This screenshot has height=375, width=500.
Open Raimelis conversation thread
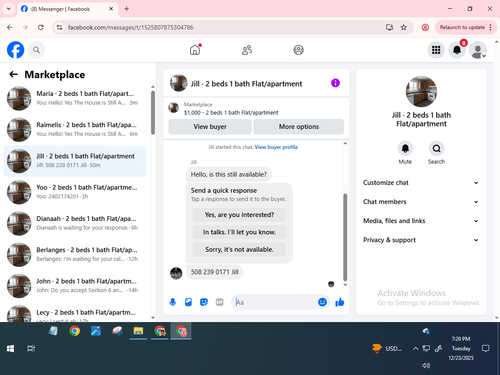pyautogui.click(x=75, y=129)
